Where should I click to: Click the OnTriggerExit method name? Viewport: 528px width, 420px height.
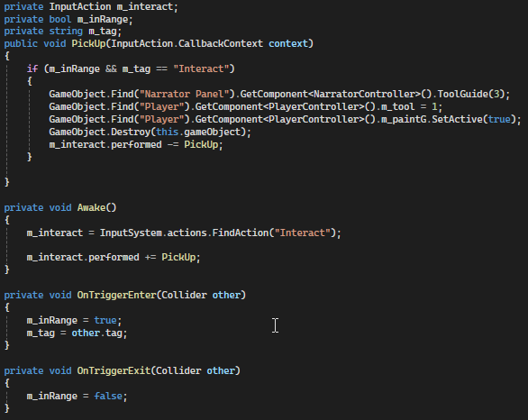coord(114,370)
